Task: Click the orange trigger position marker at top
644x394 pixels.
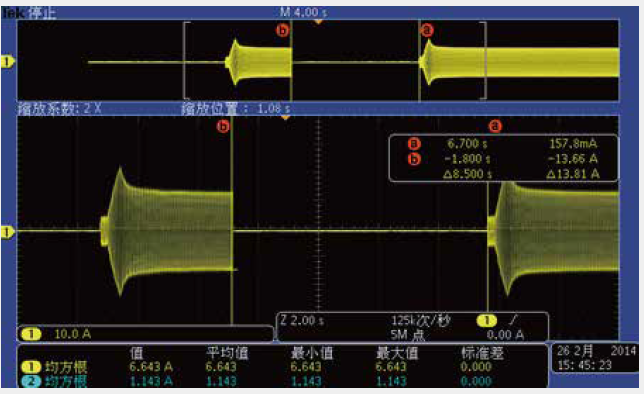Action: point(317,21)
